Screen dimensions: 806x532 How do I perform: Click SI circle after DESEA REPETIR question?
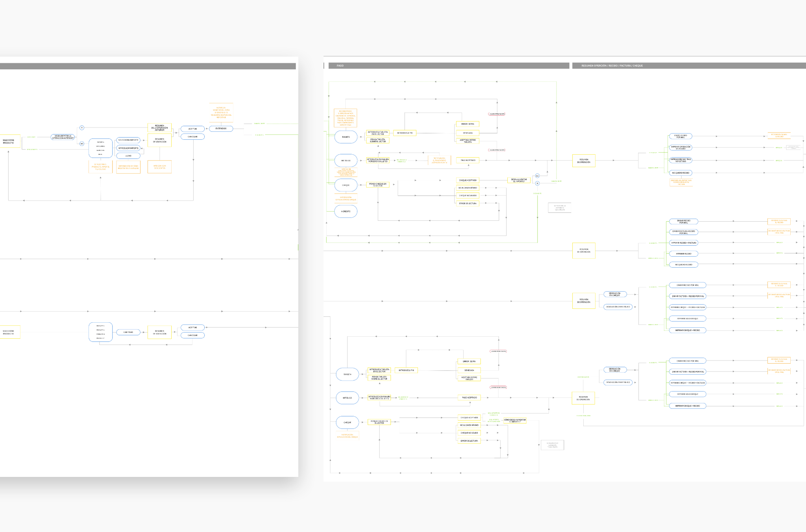pyautogui.click(x=82, y=127)
